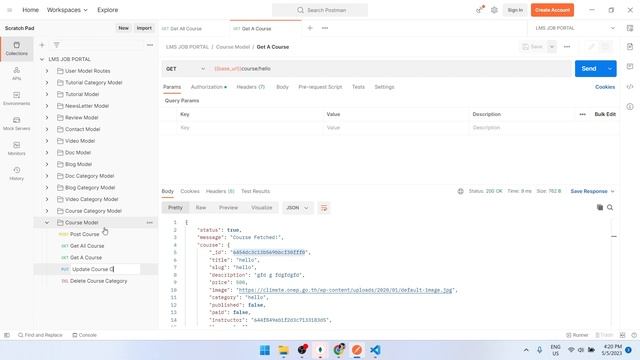Search within the response body

point(610,207)
